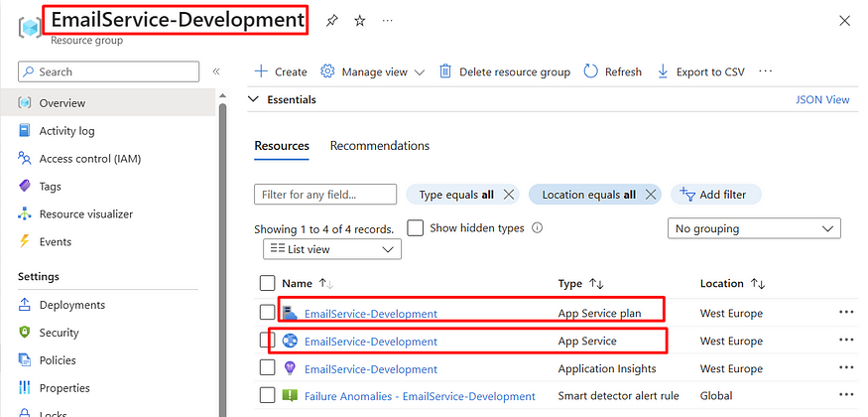The height and width of the screenshot is (417, 868).
Task: Click the Security shield icon
Action: pos(25,333)
